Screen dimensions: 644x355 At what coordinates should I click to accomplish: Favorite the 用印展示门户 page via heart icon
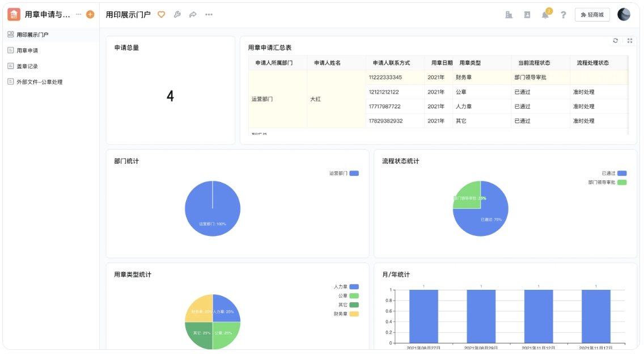[161, 14]
